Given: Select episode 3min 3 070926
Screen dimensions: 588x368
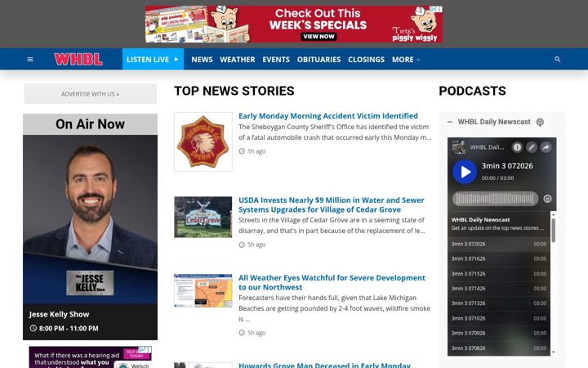Looking at the screenshot, I should [x=499, y=333].
